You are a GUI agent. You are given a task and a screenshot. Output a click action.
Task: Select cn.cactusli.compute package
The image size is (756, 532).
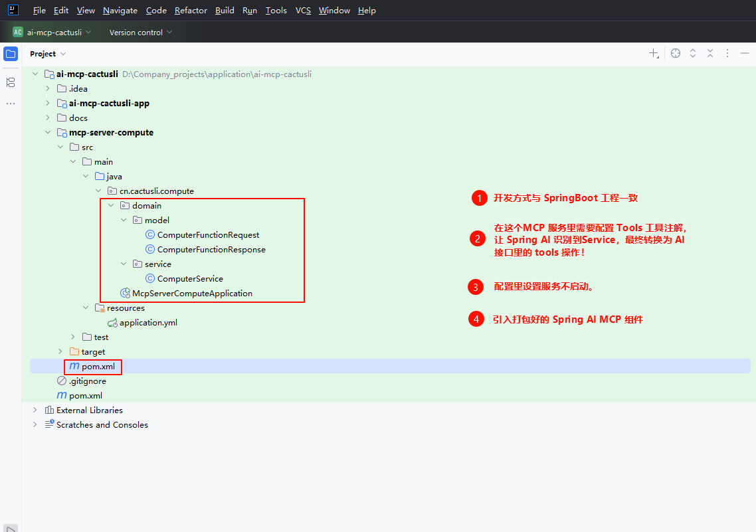click(x=157, y=191)
